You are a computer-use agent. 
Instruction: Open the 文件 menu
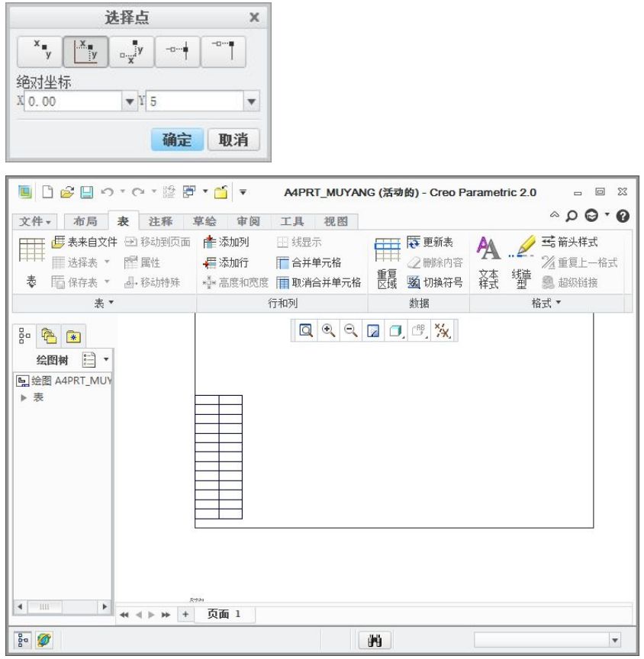34,221
